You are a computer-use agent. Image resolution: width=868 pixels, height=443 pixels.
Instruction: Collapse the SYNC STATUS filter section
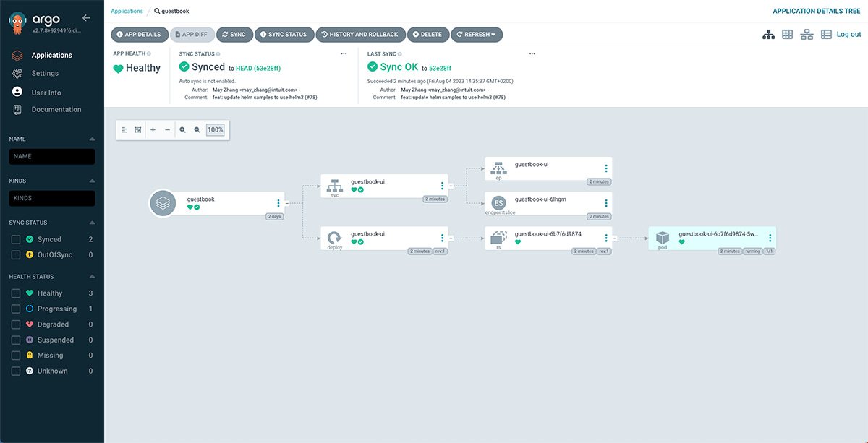[90, 222]
